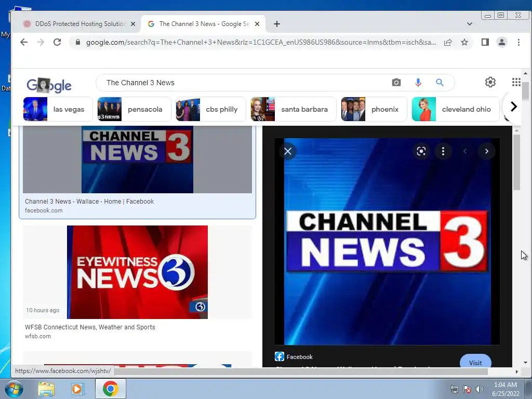532x399 pixels.
Task: Click the preview panel scrollbar thumb
Action: (x=516, y=162)
